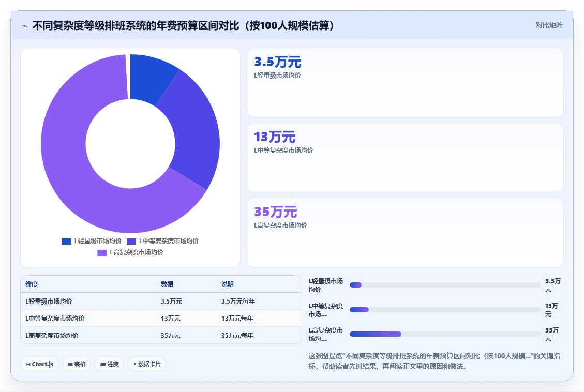Click the 对比矩阵 label in header
Screen dimensions: 584x392
[549, 25]
